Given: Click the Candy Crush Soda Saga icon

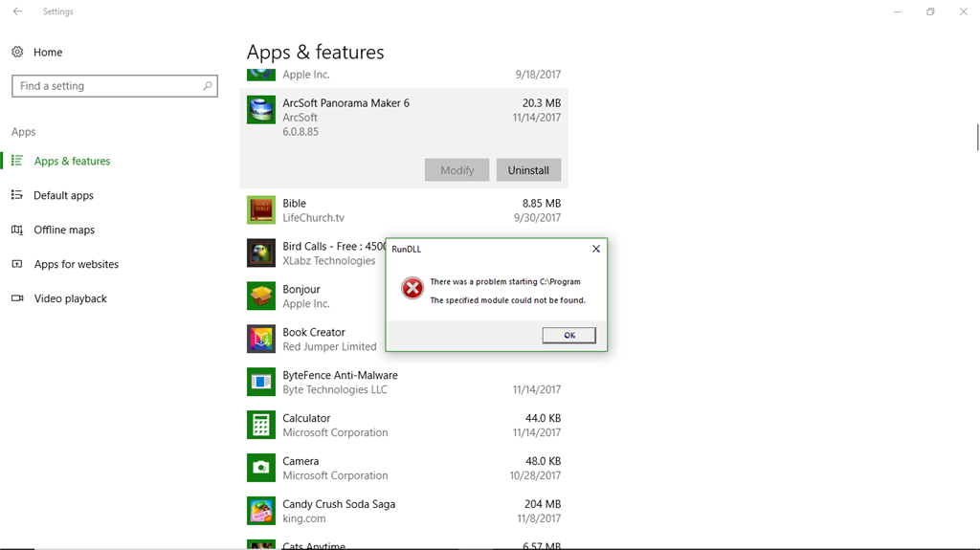Looking at the screenshot, I should pos(260,511).
